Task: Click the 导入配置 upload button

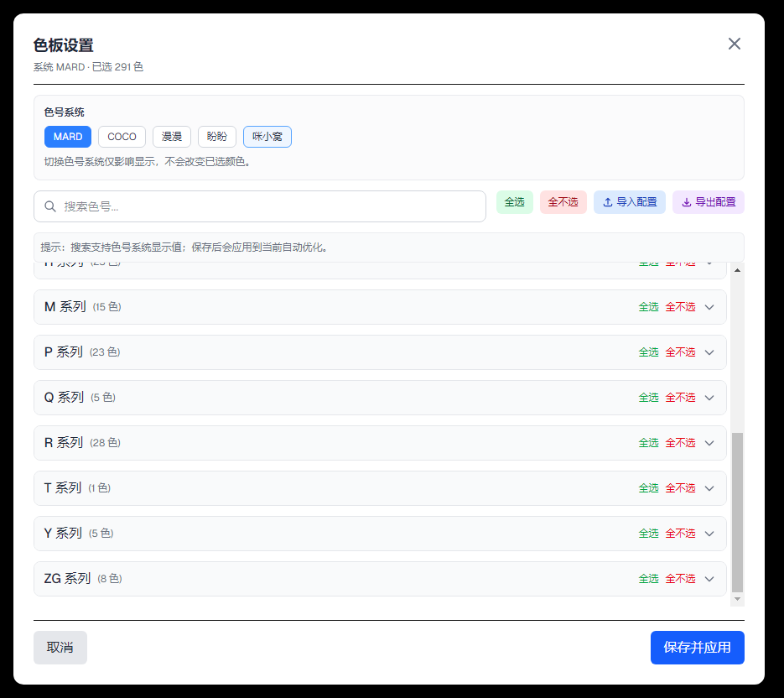Action: click(630, 202)
